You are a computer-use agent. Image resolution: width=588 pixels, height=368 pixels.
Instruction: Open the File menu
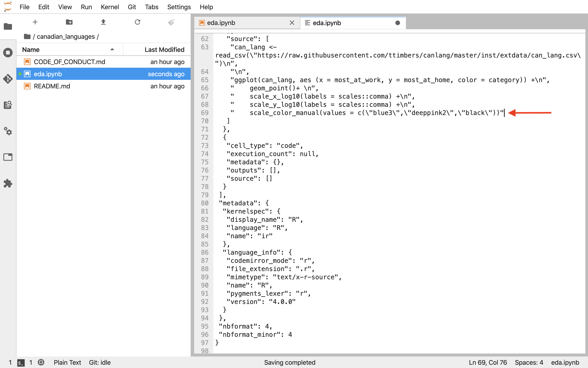tap(25, 7)
